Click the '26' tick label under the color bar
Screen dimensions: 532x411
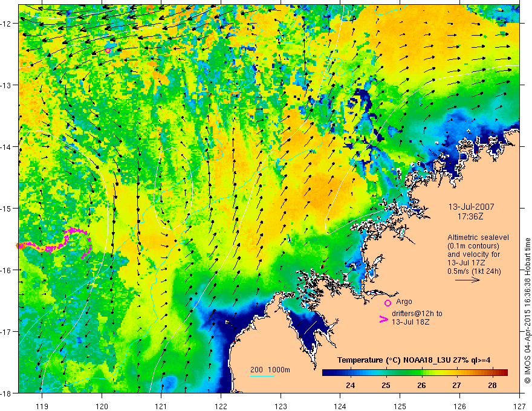[x=421, y=386]
